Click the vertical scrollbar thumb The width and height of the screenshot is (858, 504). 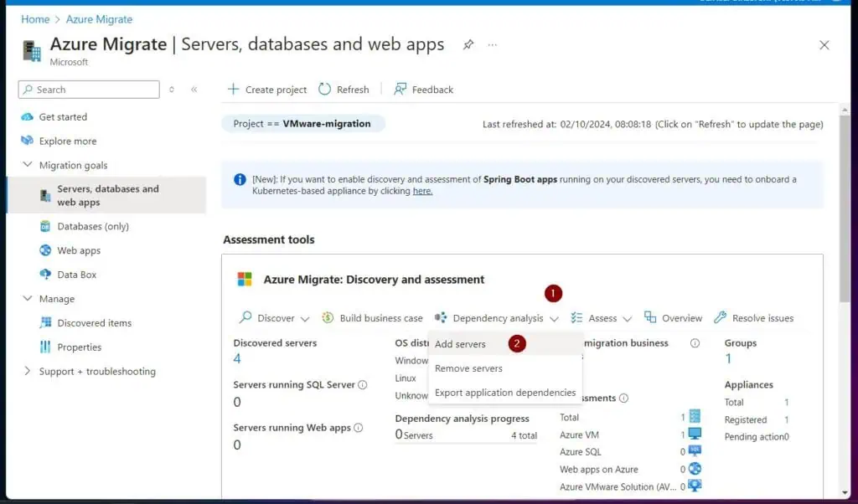845,208
